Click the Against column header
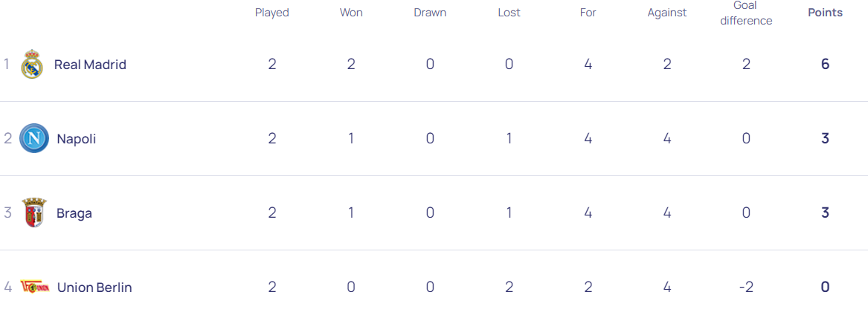 (667, 13)
